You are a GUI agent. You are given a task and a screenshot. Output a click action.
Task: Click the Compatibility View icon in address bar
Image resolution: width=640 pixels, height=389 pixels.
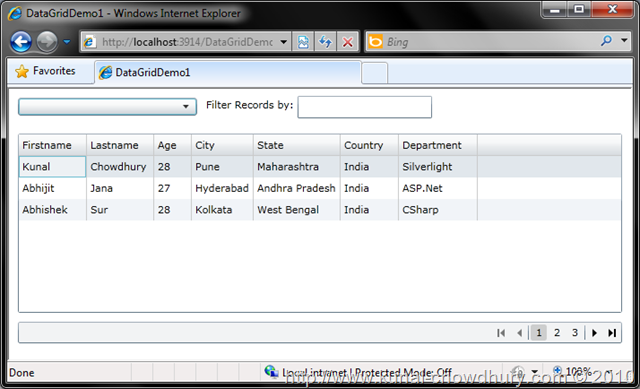303,42
